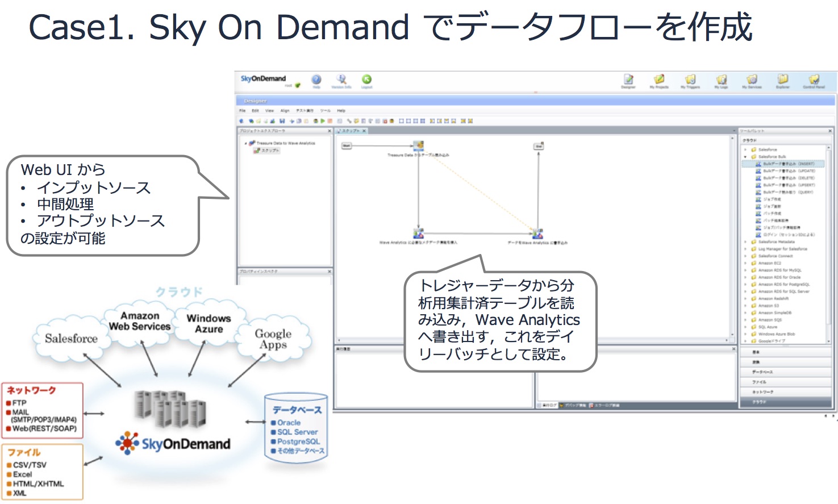The width and height of the screenshot is (838, 504).
Task: Collapse the Salesforce Bulk folder
Action: pyautogui.click(x=745, y=157)
